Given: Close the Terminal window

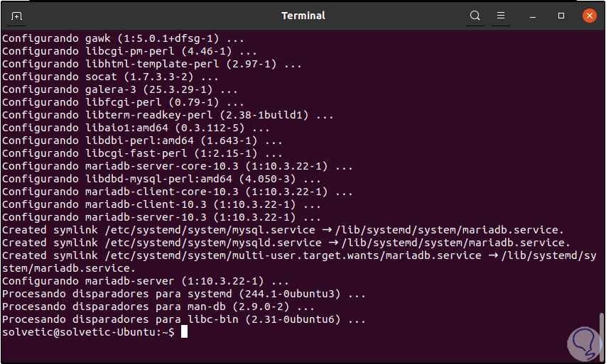Looking at the screenshot, I should [x=588, y=16].
